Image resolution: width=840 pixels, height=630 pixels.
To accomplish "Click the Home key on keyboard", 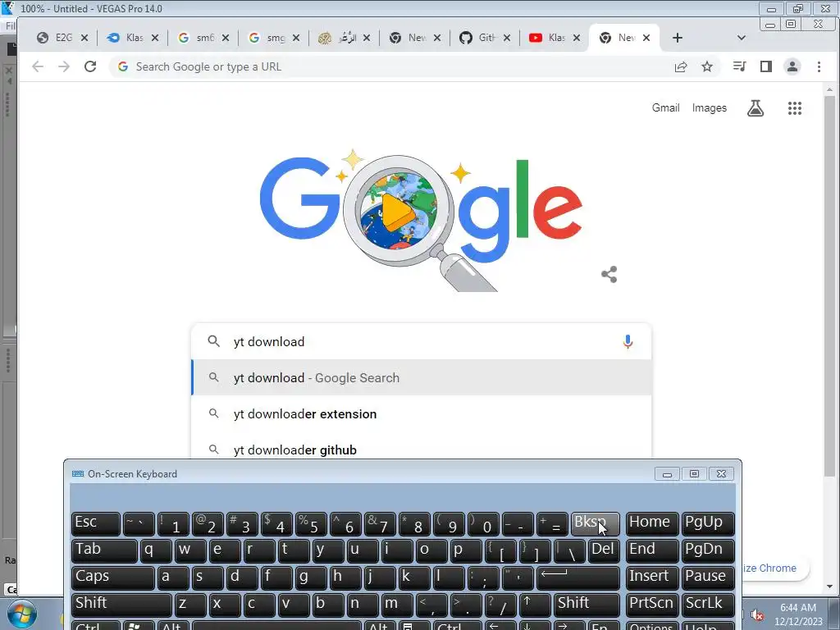I will coord(652,523).
